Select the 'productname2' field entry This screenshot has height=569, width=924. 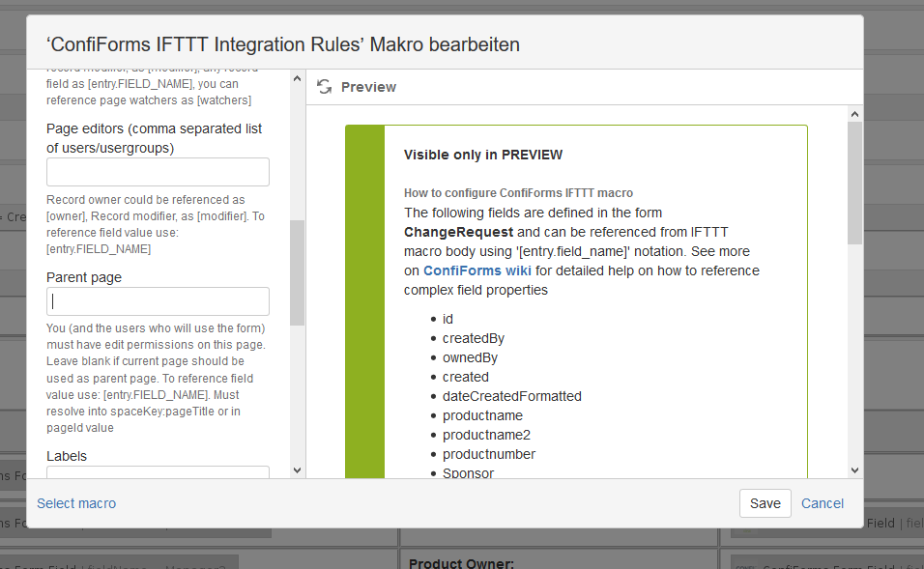tap(486, 436)
